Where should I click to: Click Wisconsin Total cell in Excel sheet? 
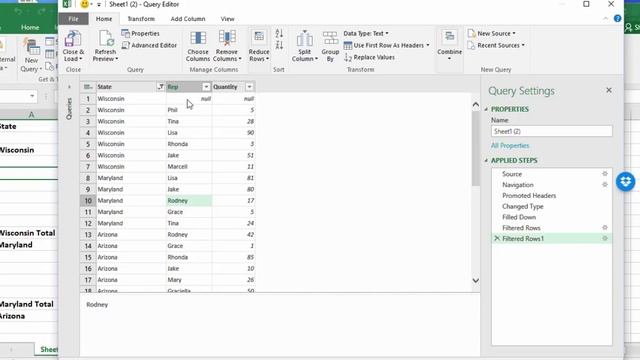pos(28,233)
